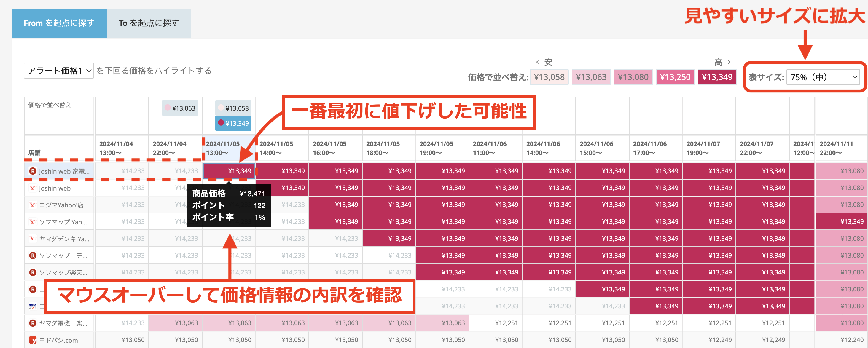The image size is (868, 348).
Task: Click Rakuten icon beside Joshin web 家電
Action: (x=33, y=171)
